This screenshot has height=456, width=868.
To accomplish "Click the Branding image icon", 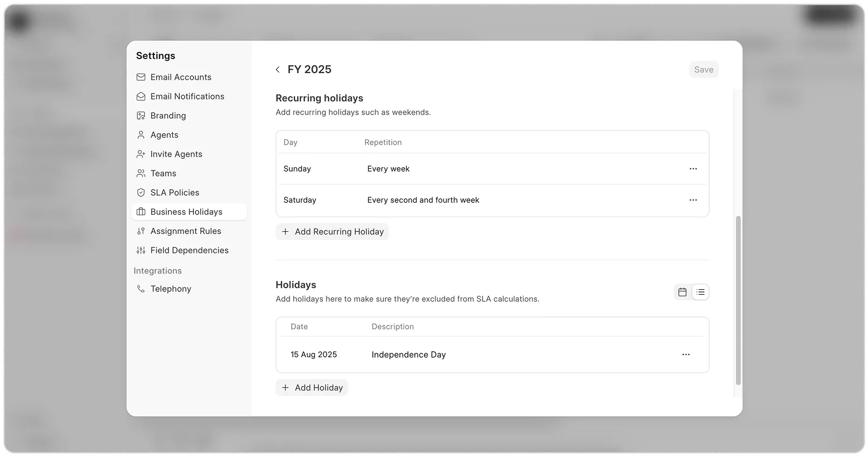I will pos(141,116).
